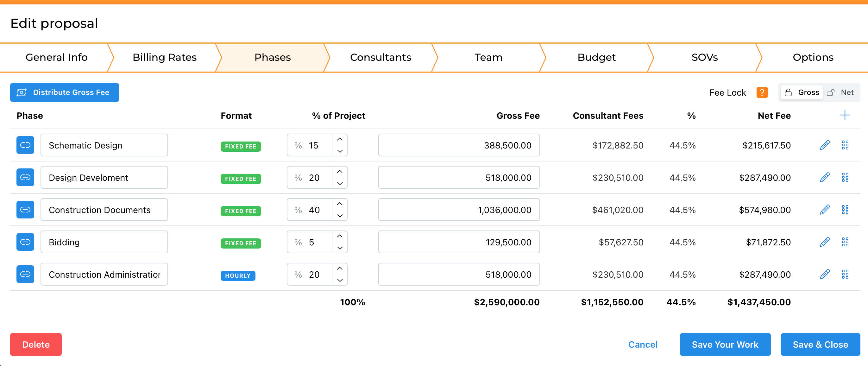Edit the Design Develoment phase name field
The height and width of the screenshot is (366, 868).
click(104, 178)
